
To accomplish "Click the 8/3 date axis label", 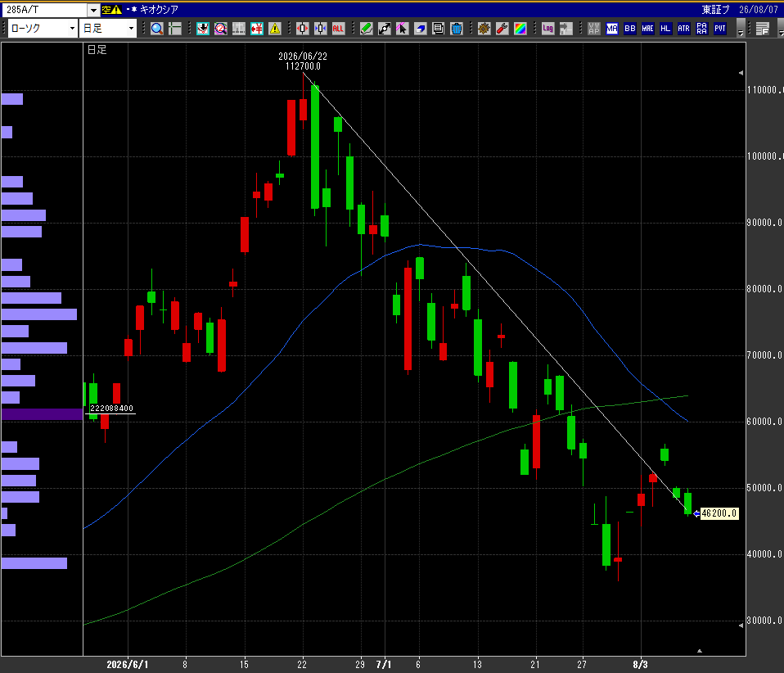I will pyautogui.click(x=641, y=665).
